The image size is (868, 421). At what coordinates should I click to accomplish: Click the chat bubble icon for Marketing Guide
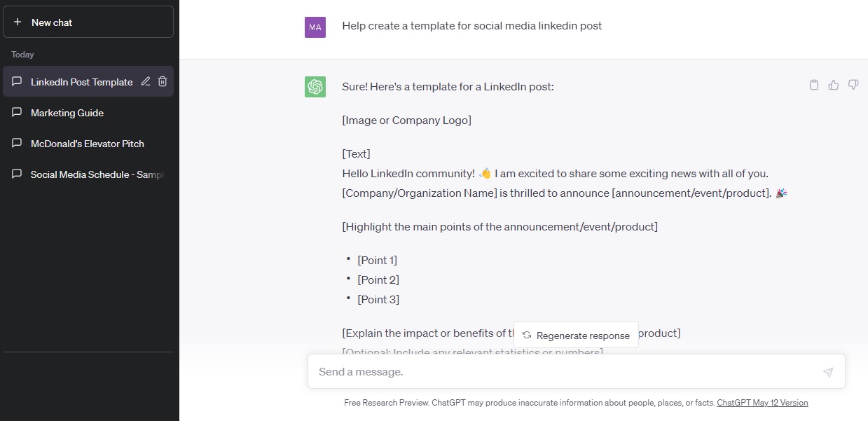(17, 113)
